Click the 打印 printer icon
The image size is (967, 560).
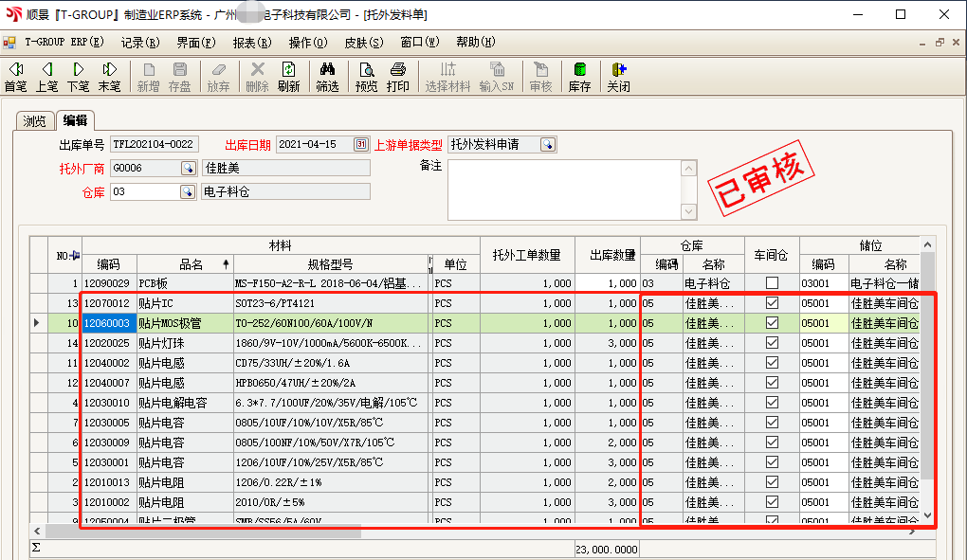point(398,77)
